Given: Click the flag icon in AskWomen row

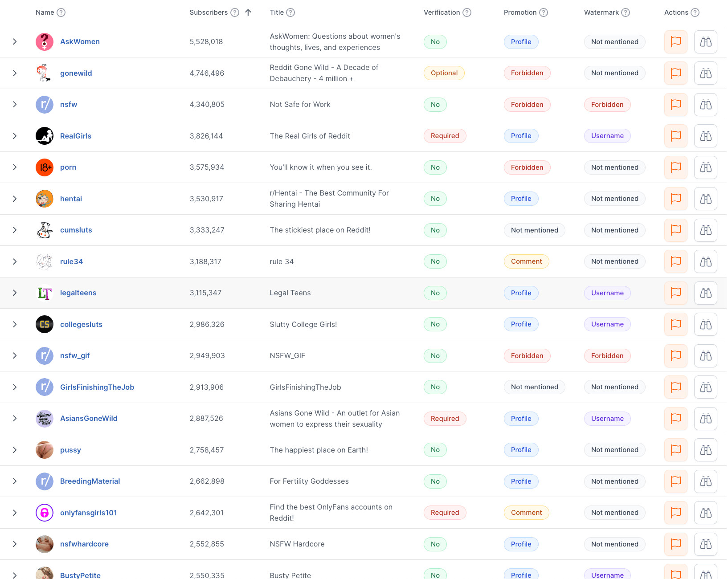Looking at the screenshot, I should click(675, 42).
